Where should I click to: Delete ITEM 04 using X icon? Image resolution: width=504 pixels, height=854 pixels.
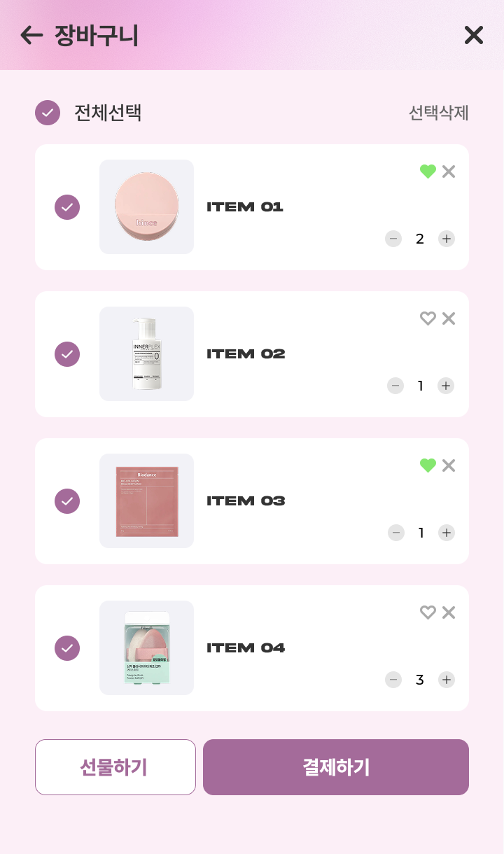point(449,612)
